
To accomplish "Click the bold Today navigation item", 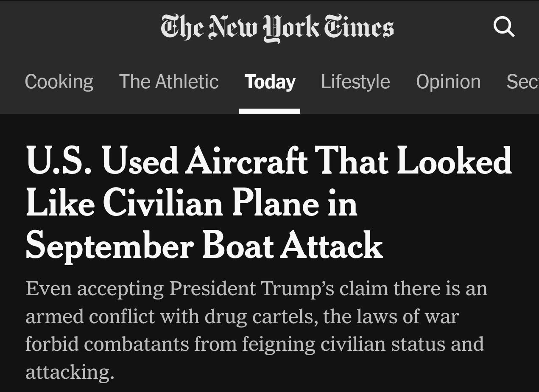I will [x=270, y=81].
